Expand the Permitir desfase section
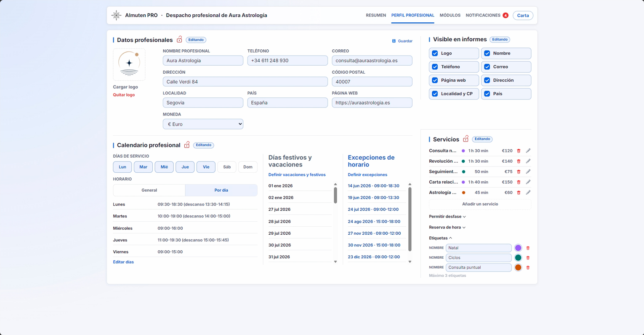 [447, 217]
